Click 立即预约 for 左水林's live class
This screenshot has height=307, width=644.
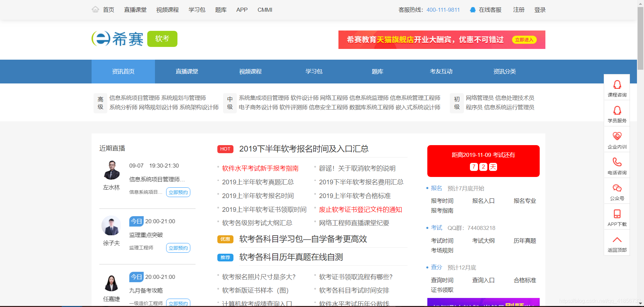(178, 192)
